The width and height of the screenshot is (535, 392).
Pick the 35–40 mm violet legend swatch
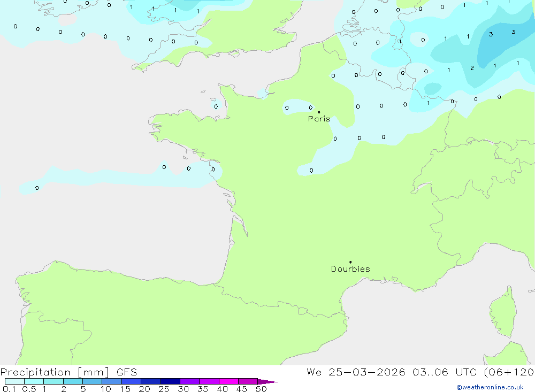tap(209, 381)
